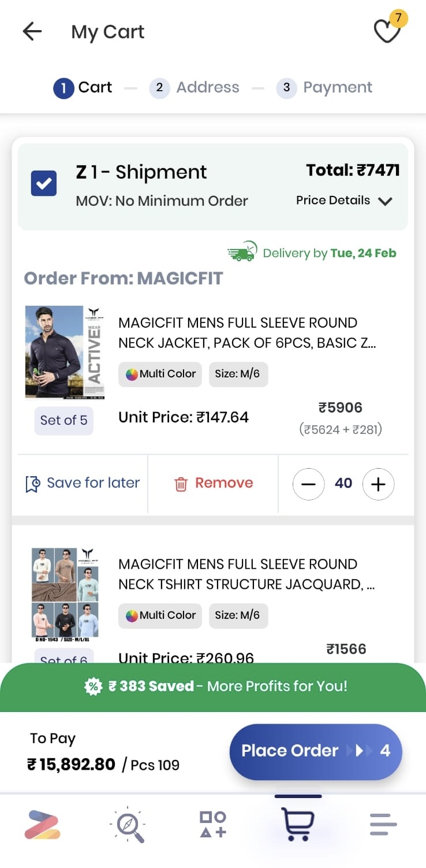Tap the home logo icon in bottom bar
This screenshot has height=868, width=426.
tap(42, 825)
